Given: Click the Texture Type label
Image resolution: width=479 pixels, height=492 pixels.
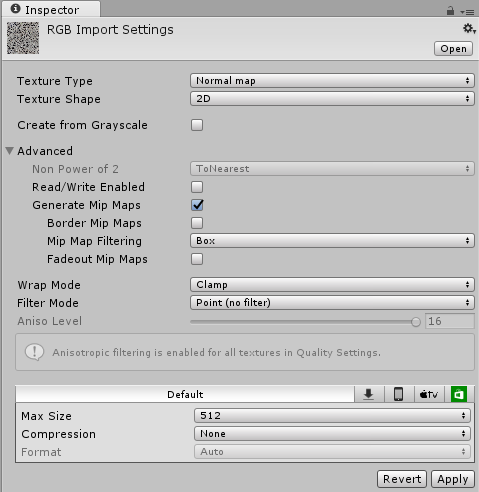Looking at the screenshot, I should 55,81.
